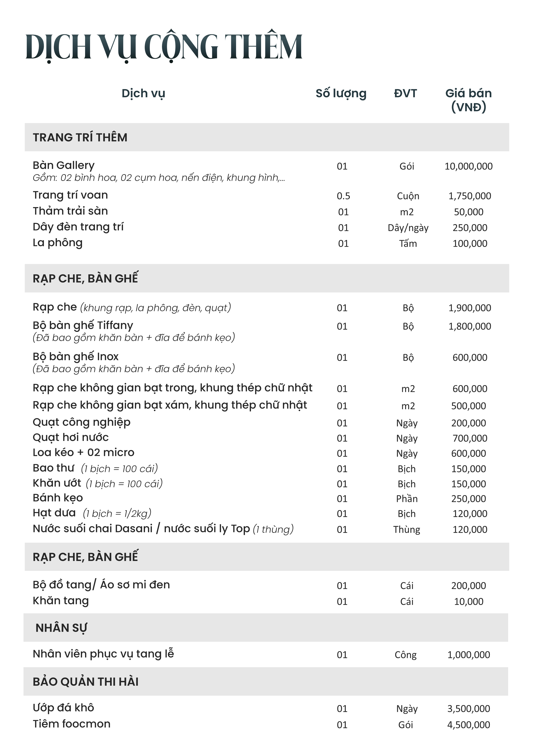Click the Giá bán (VNĐ) column header
Image resolution: width=534 pixels, height=756 pixels.
pos(469,100)
